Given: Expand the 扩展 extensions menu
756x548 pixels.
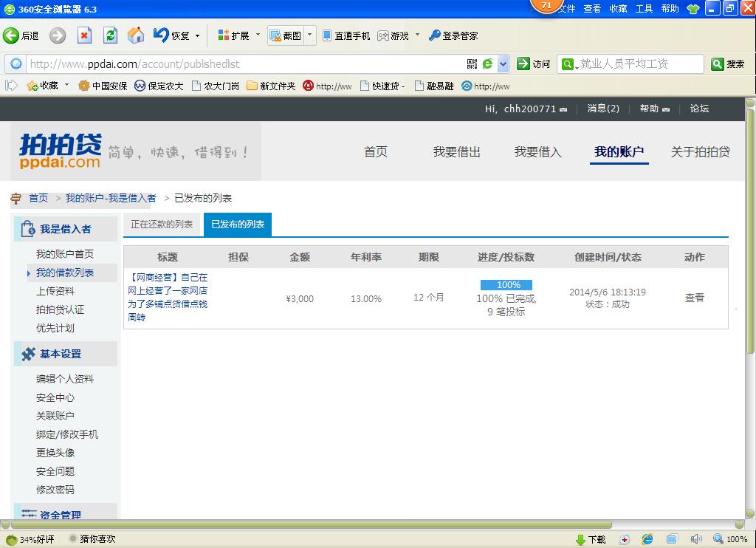Looking at the screenshot, I should (234, 35).
